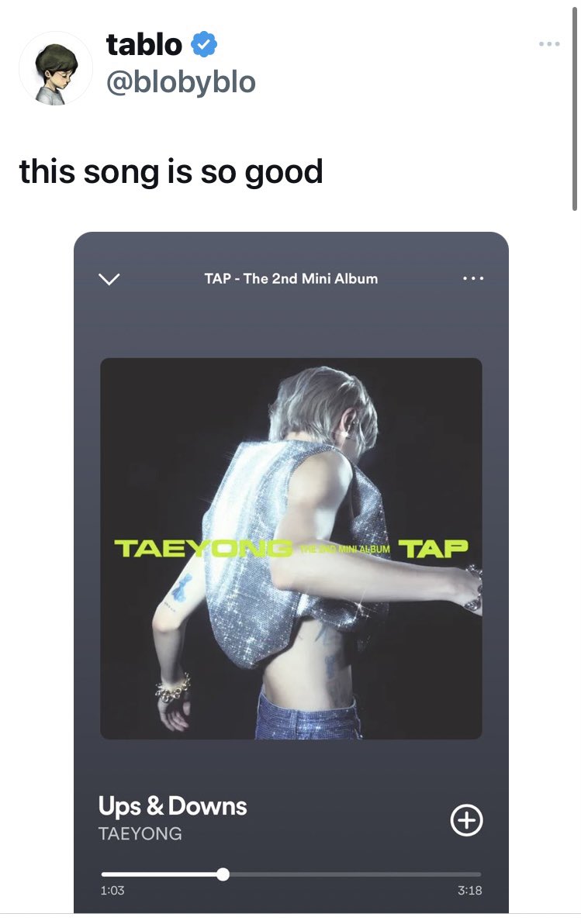Click the blue verified badge next to tablo

point(205,44)
